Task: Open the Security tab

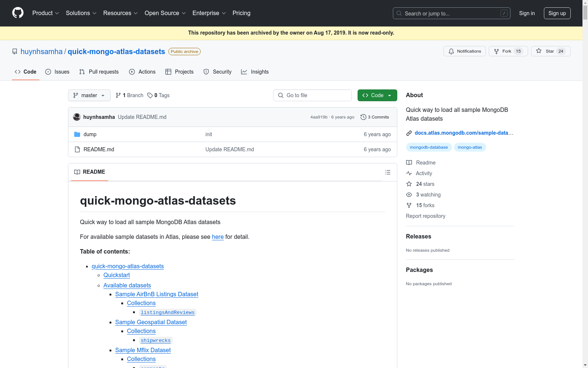Action: point(218,72)
